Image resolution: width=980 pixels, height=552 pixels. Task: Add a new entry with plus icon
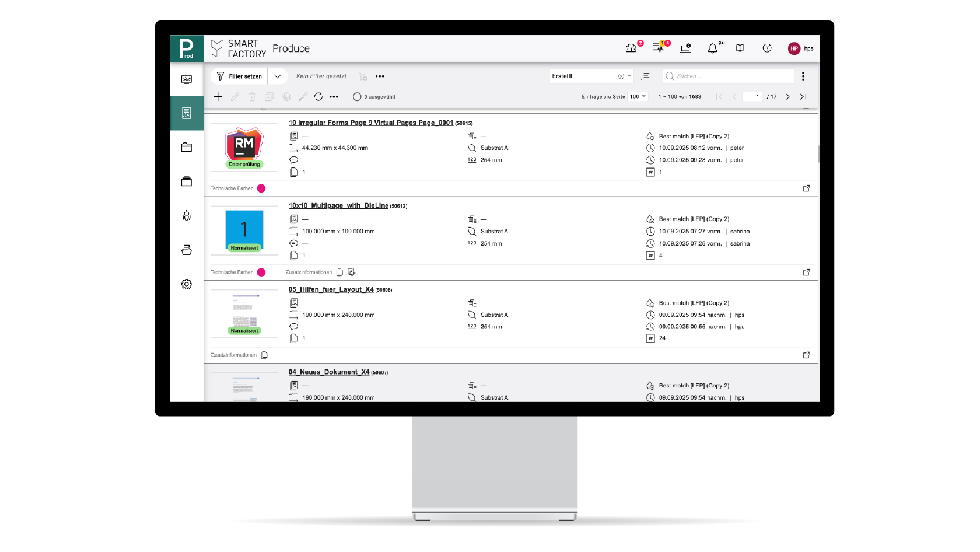point(218,97)
